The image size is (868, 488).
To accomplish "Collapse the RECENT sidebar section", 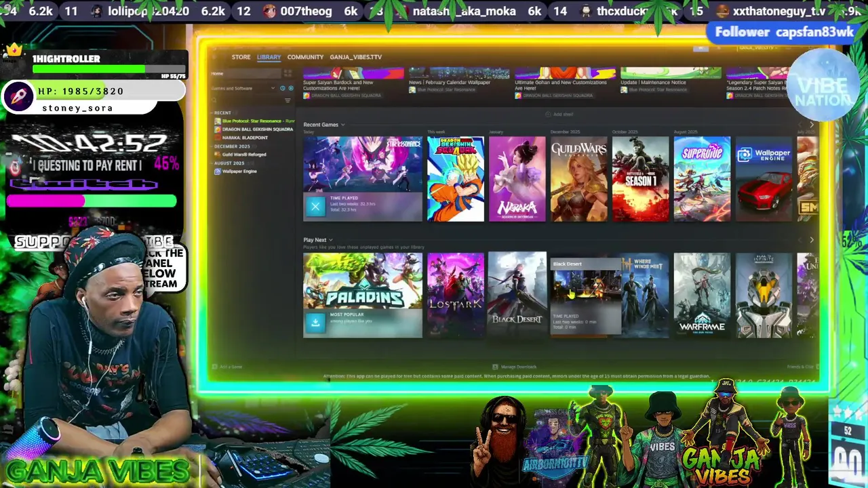I will (x=222, y=113).
